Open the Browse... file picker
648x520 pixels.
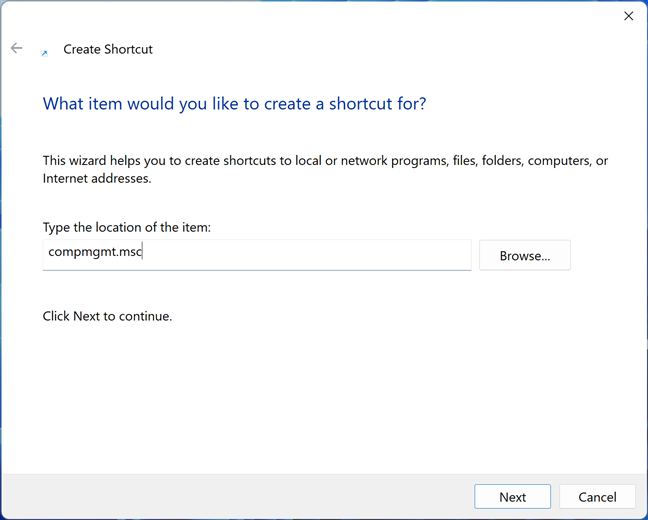click(525, 255)
